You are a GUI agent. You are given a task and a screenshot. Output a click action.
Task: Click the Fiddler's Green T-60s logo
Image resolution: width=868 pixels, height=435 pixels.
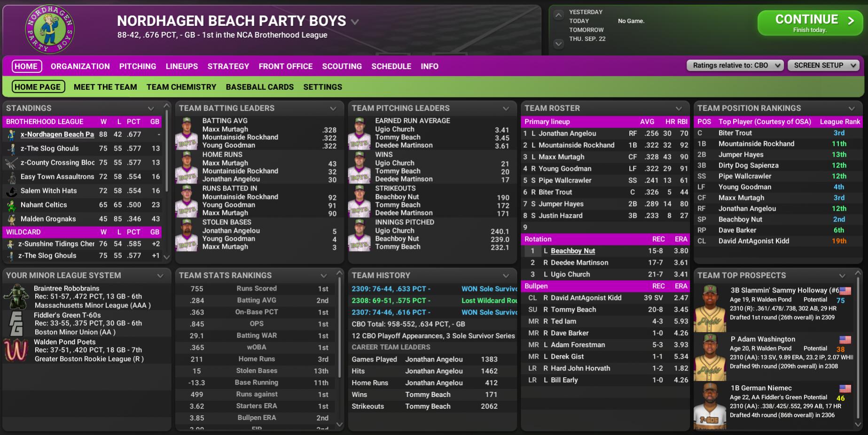coord(16,324)
